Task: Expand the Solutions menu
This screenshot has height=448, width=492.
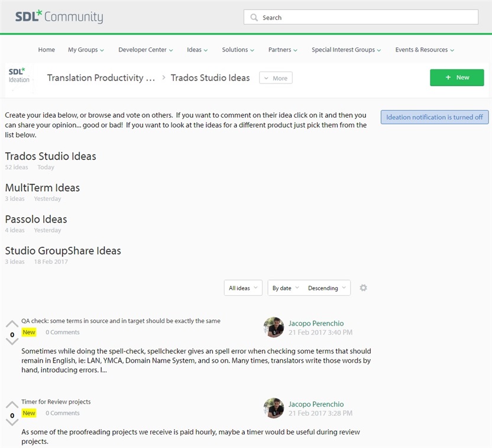Action: [x=238, y=50]
